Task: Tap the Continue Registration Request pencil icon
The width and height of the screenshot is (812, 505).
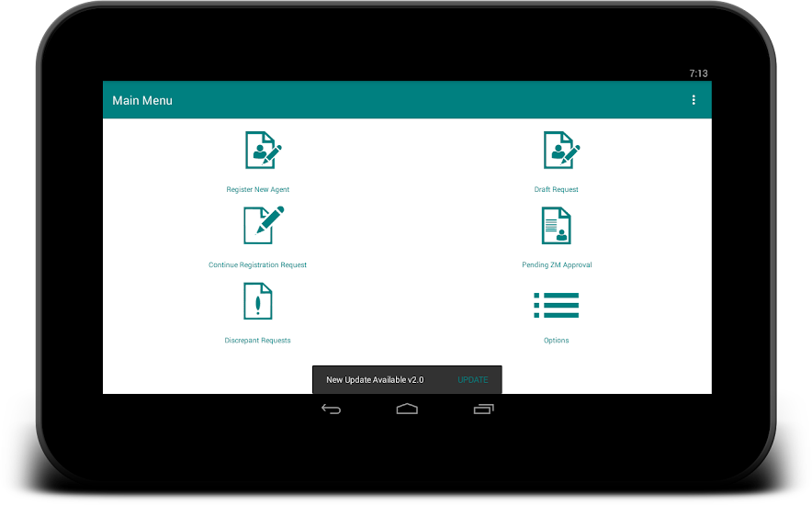Action: click(261, 225)
